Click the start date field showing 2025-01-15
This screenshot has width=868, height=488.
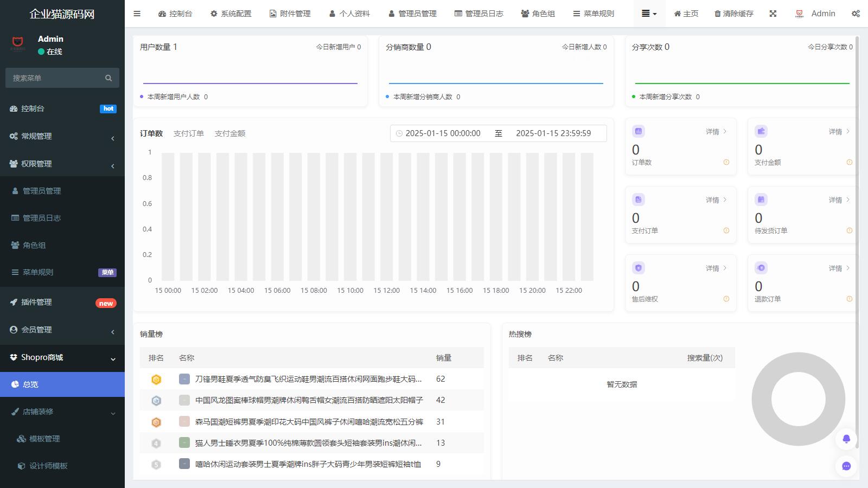pyautogui.click(x=444, y=133)
